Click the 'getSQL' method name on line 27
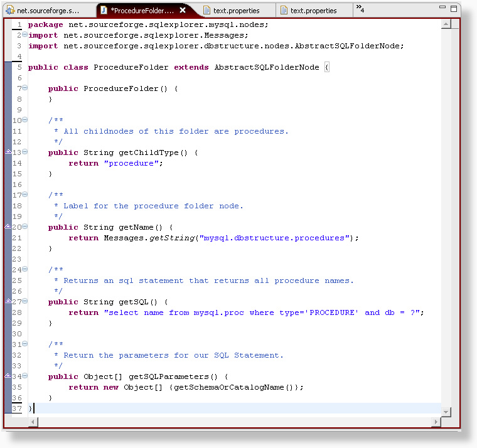This screenshot has height=448, width=477. (x=134, y=302)
